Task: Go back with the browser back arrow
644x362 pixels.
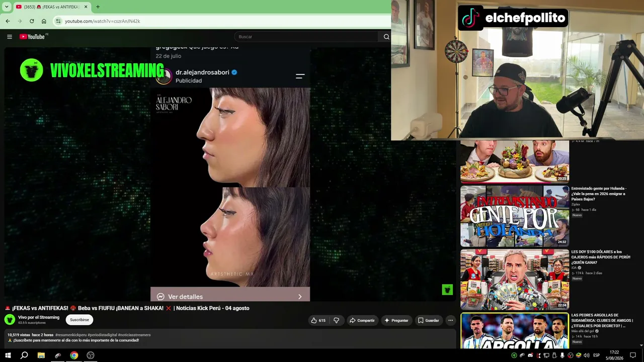Action: [x=8, y=21]
